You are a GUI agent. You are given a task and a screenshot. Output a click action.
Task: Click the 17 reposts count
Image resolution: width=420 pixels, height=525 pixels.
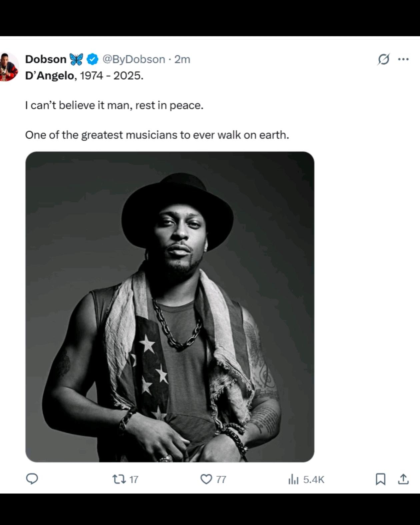point(134,480)
